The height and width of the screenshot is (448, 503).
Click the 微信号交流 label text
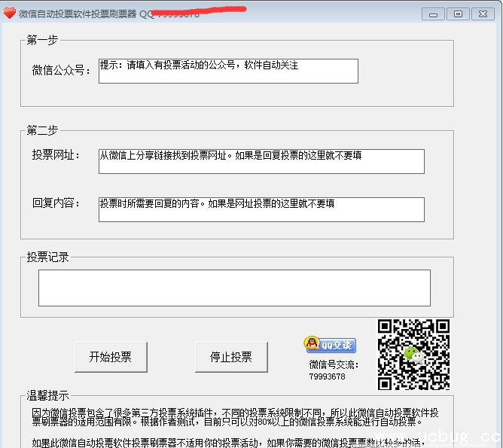pyautogui.click(x=334, y=364)
